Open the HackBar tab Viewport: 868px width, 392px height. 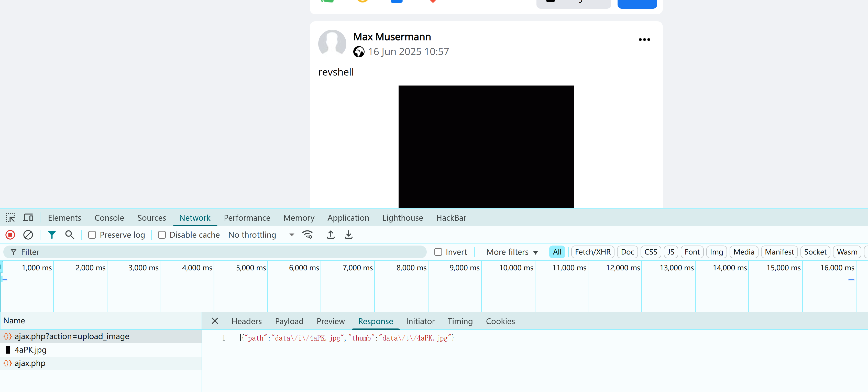point(451,218)
